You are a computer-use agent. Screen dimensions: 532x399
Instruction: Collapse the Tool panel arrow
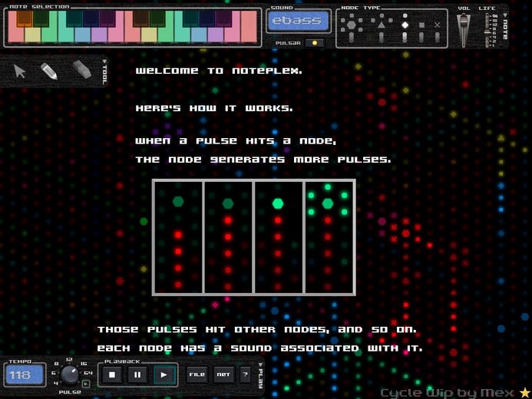[104, 61]
